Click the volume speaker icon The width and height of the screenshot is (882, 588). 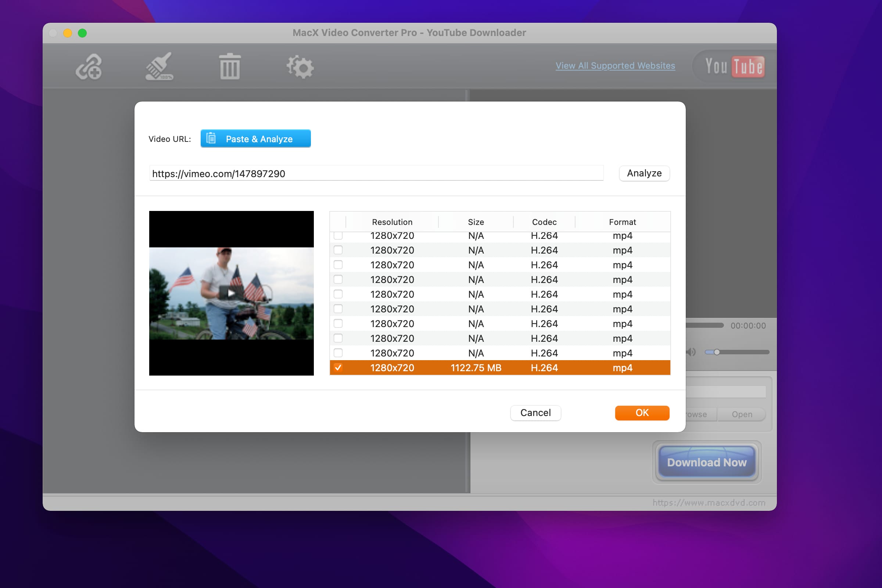click(x=691, y=352)
